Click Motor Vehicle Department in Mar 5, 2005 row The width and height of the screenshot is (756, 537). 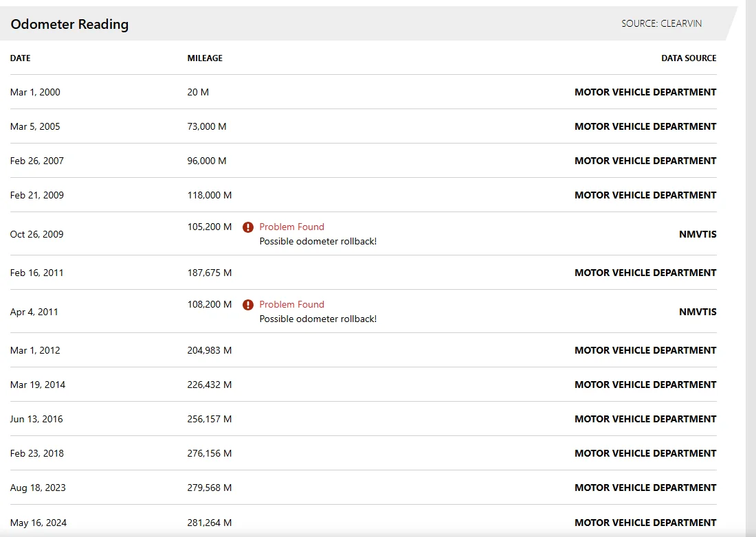[x=645, y=126]
